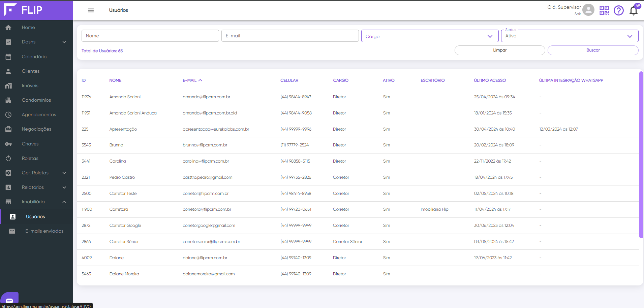Viewport: 644px width, 308px height.
Task: Open the help question mark icon
Action: (619, 10)
